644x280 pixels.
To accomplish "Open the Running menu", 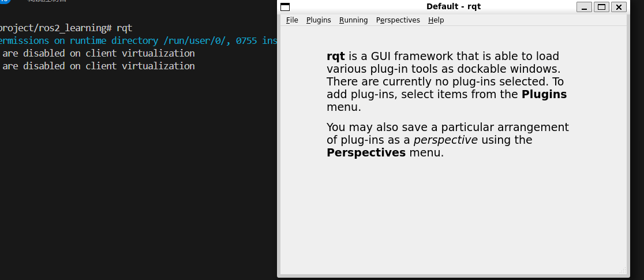I will coord(353,20).
